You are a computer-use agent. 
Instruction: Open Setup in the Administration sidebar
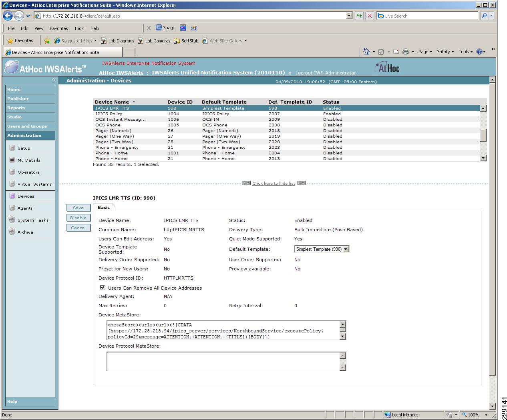click(24, 148)
